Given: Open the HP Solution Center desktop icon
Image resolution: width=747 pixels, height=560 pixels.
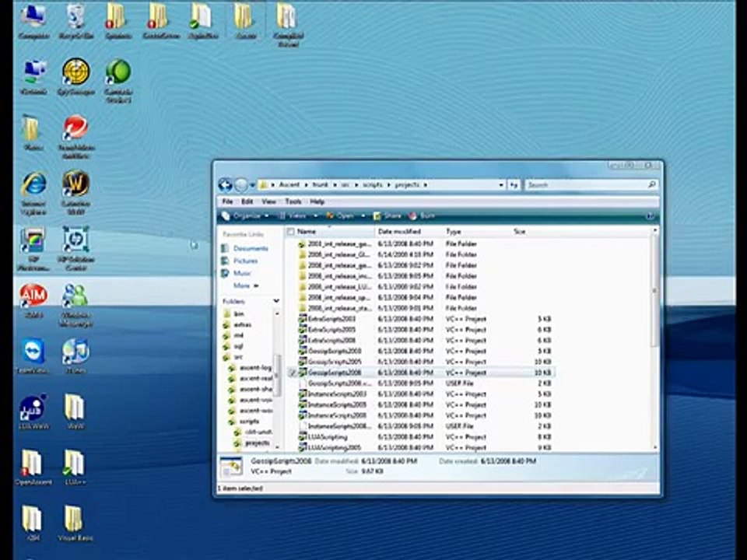Looking at the screenshot, I should tap(75, 249).
